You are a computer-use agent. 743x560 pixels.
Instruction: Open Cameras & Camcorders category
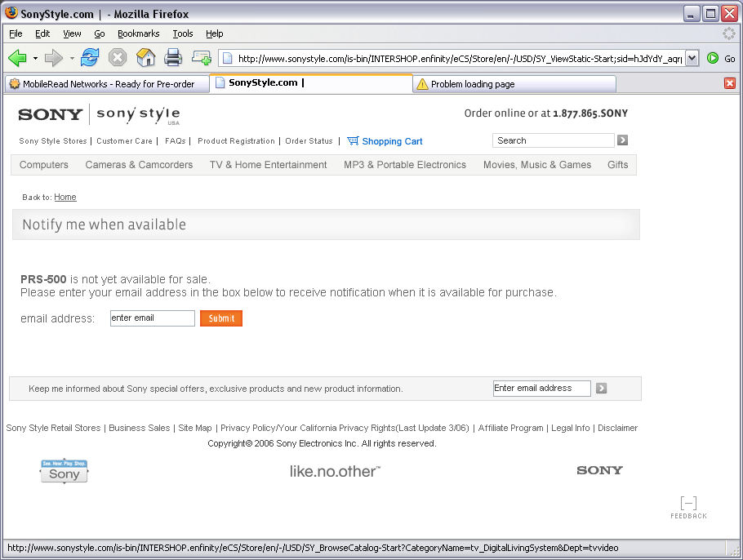[x=139, y=165]
